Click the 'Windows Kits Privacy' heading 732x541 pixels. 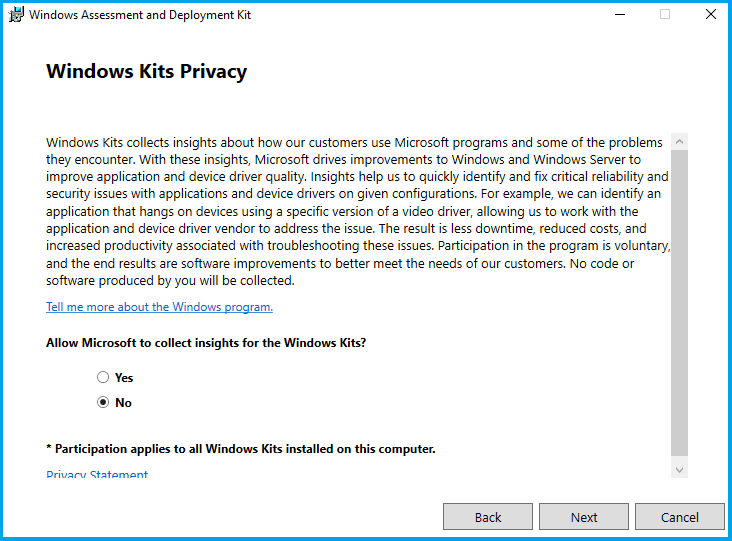pyautogui.click(x=146, y=72)
